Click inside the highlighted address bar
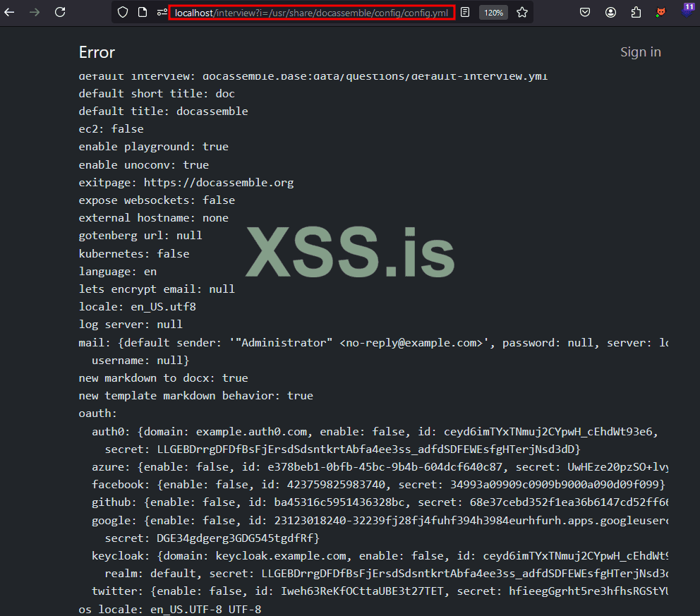This screenshot has height=616, width=700. (x=310, y=12)
